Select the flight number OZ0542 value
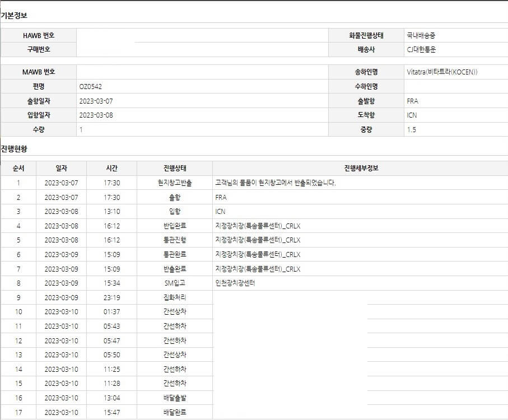Screen dimensions: 508x420 (90, 86)
